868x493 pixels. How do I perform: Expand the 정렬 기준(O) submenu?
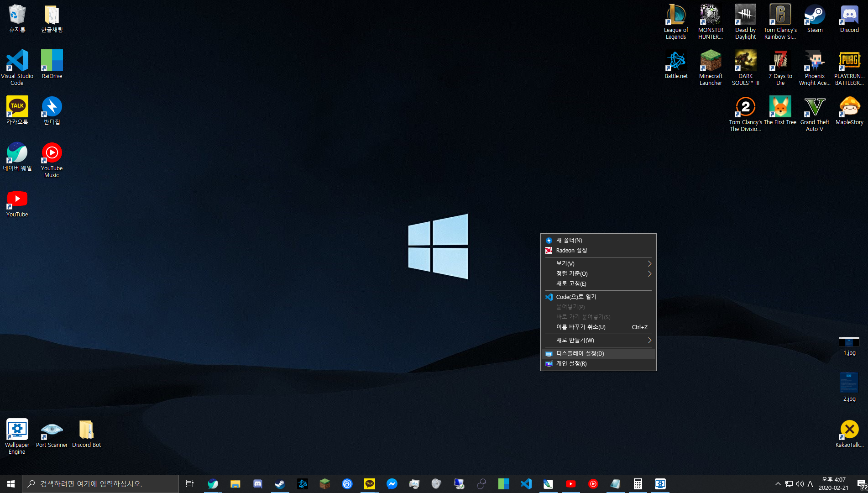(x=598, y=273)
